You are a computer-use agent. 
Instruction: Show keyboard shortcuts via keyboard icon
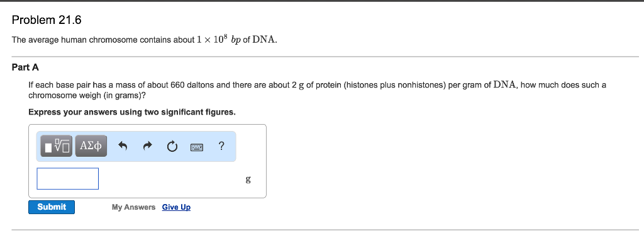(197, 146)
